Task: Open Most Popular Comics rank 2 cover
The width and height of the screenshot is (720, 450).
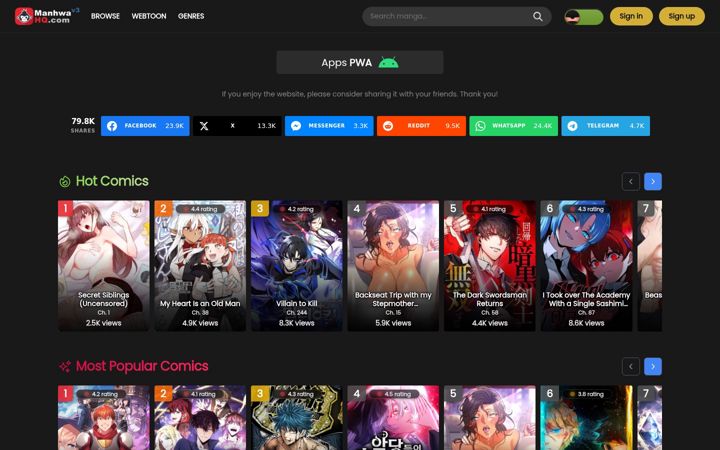Action: tap(200, 417)
